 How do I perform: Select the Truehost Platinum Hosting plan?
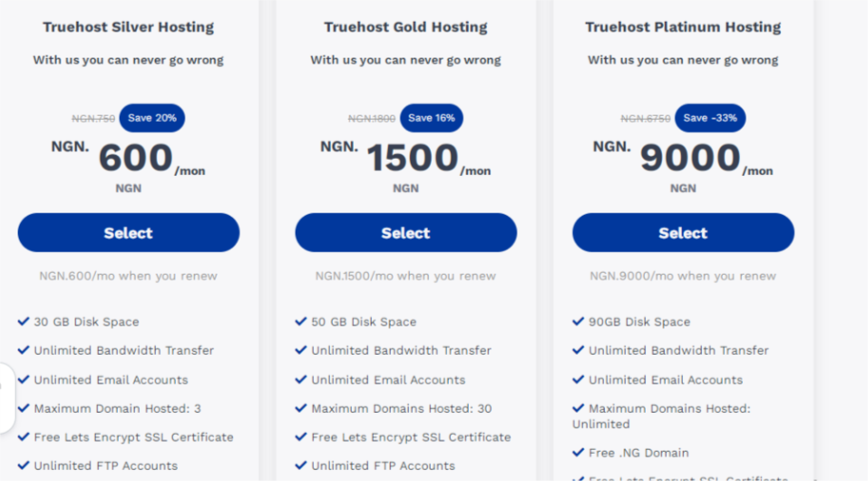[x=683, y=232]
